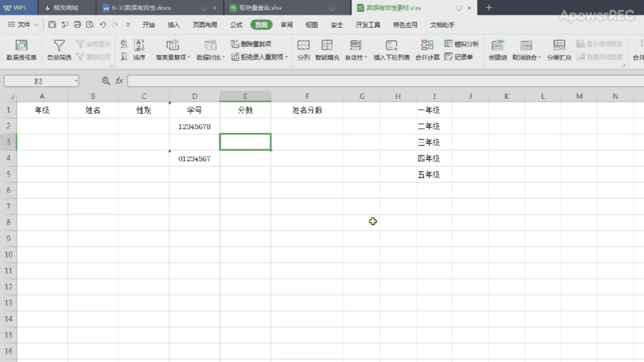Click the 排序 sort button
Viewport: 644px width, 362px height.
tap(139, 50)
